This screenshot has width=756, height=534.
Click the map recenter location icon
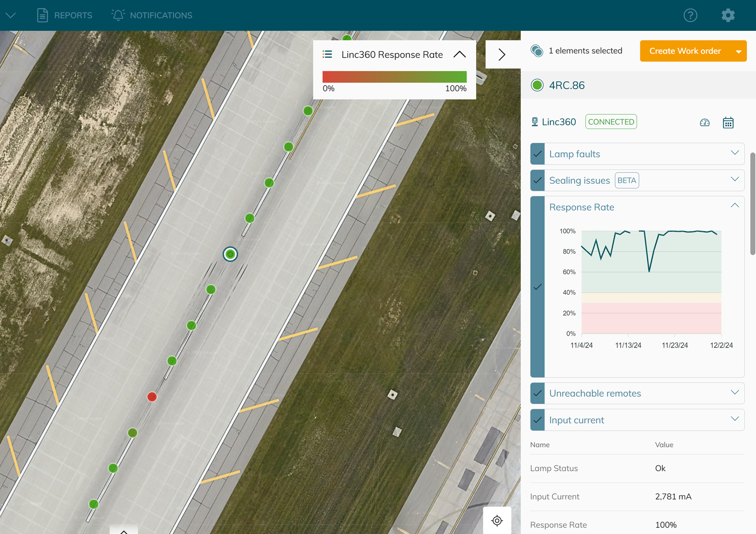pos(497,520)
